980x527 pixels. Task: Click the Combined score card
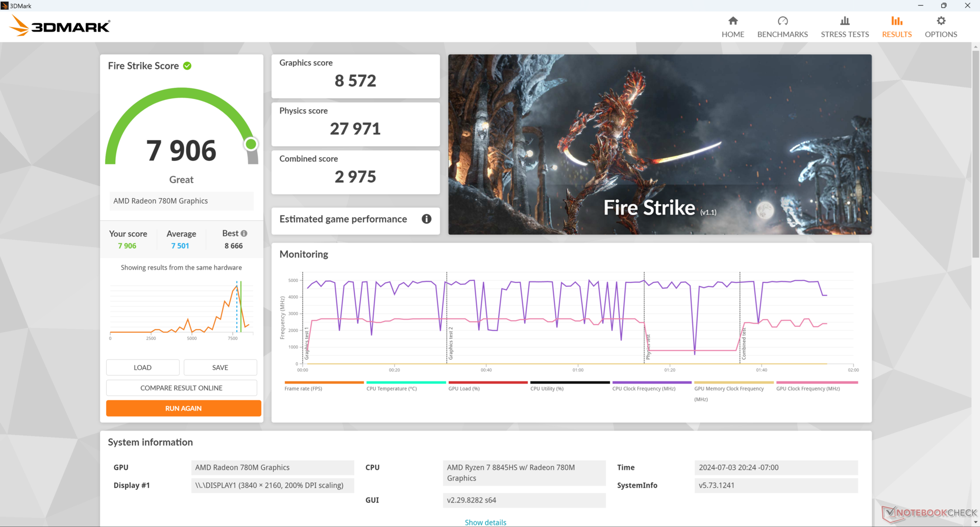point(355,172)
